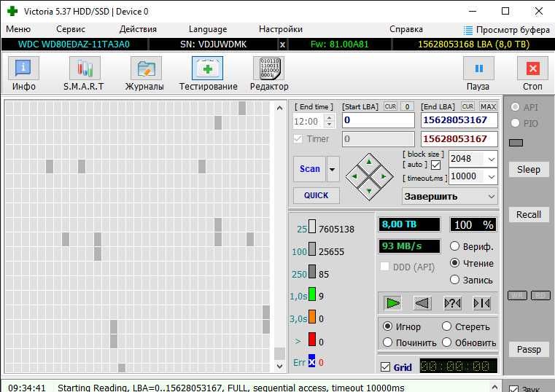Click the down arrow of navigation diamond
This screenshot has height=392, width=555.
(369, 191)
